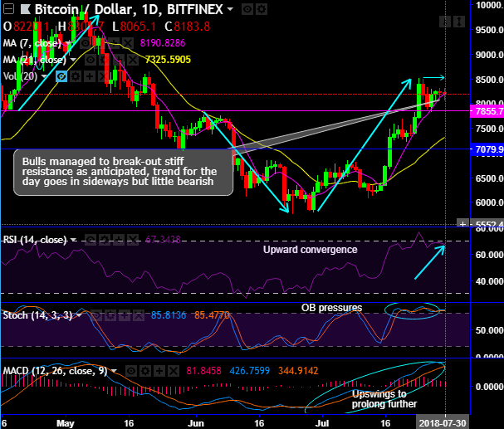Hide the RSI (14, close) indicator

point(91,240)
